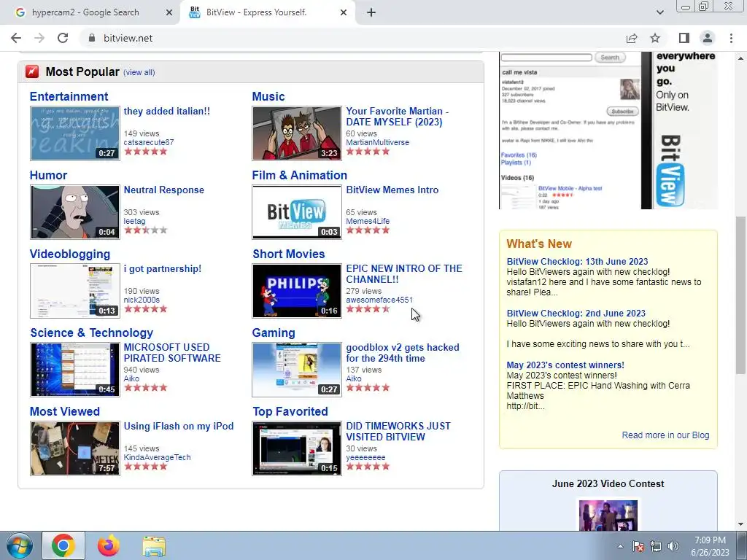Visit the Memes4Life channel
Image resolution: width=747 pixels, height=560 pixels.
pyautogui.click(x=368, y=221)
